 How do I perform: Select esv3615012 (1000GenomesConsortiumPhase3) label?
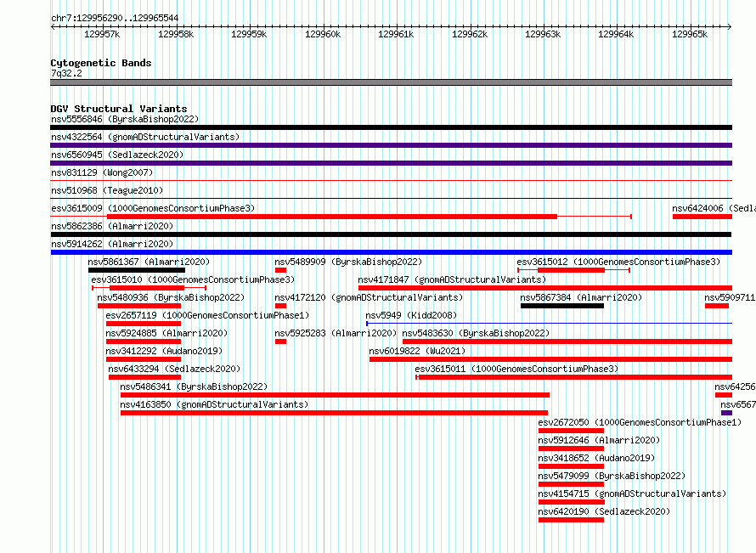(618, 262)
